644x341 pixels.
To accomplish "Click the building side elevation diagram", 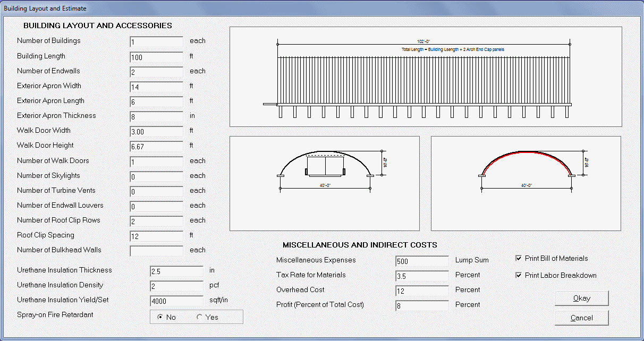I will click(x=425, y=77).
